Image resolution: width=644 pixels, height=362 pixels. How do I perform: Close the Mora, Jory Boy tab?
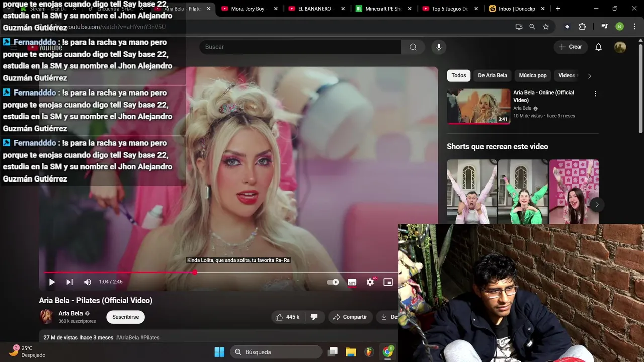(x=276, y=9)
